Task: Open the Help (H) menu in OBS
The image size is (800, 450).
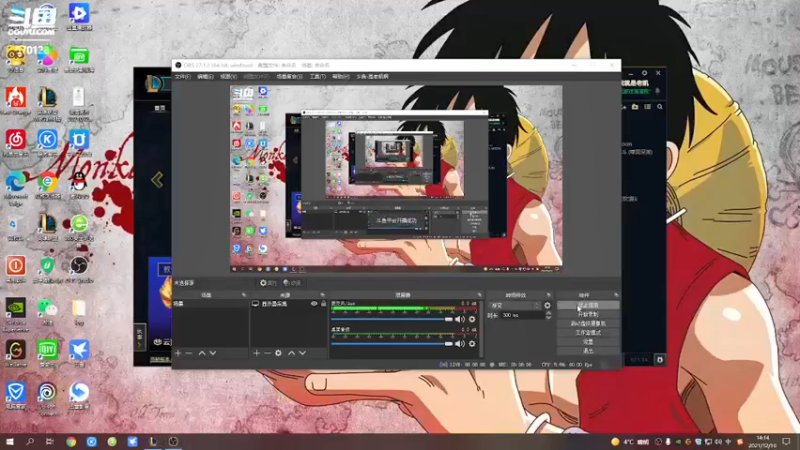Action: [341, 77]
